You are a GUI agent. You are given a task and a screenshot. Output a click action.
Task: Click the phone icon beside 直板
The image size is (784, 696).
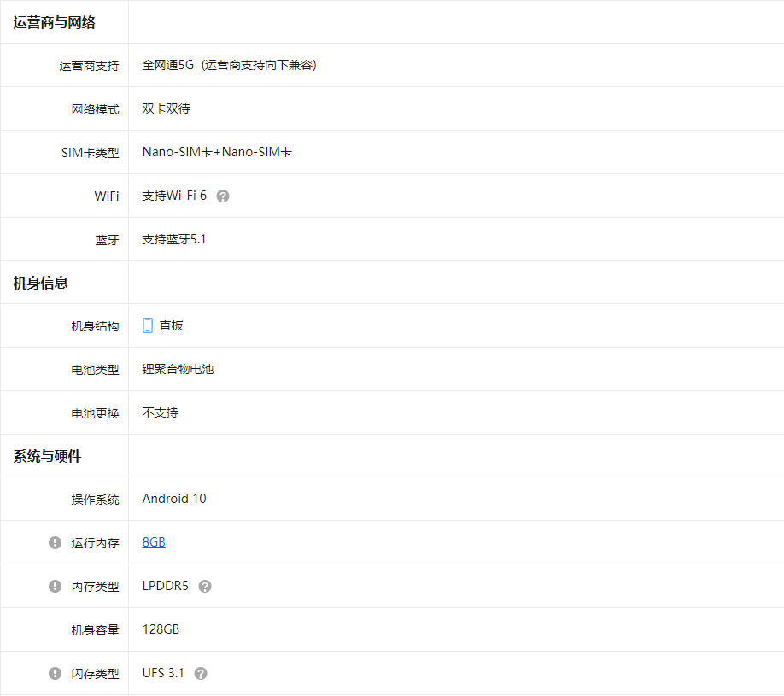148,325
